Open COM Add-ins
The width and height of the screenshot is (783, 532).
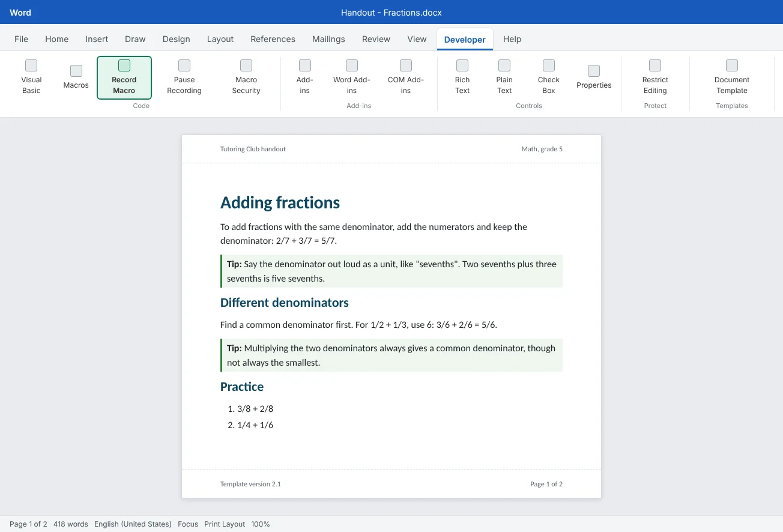pyautogui.click(x=406, y=77)
